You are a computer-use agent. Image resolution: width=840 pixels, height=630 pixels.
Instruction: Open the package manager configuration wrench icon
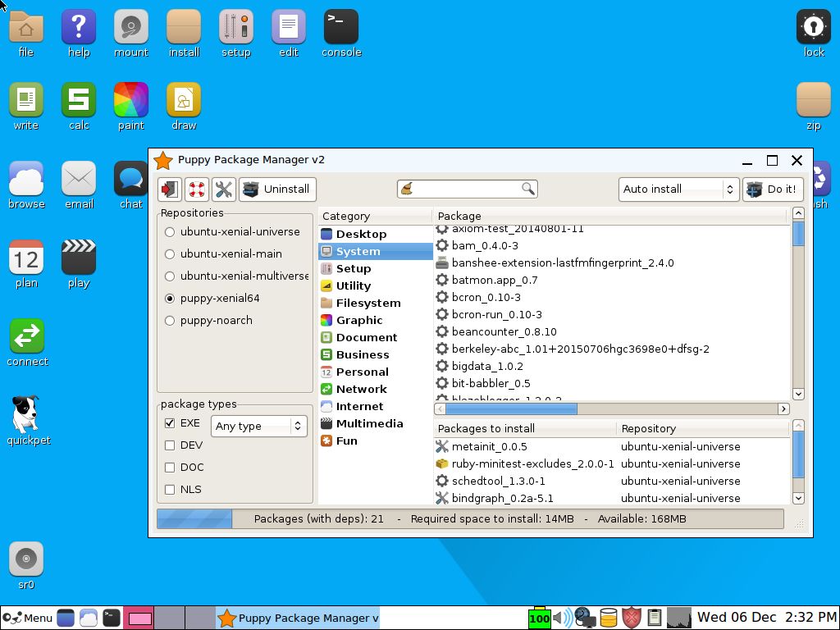pyautogui.click(x=222, y=189)
